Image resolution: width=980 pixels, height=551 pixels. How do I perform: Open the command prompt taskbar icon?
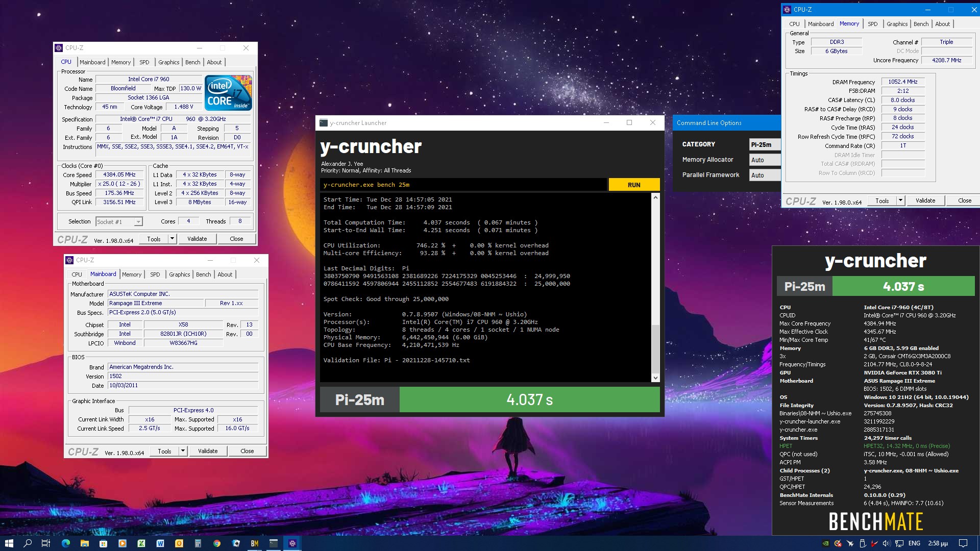click(x=274, y=543)
